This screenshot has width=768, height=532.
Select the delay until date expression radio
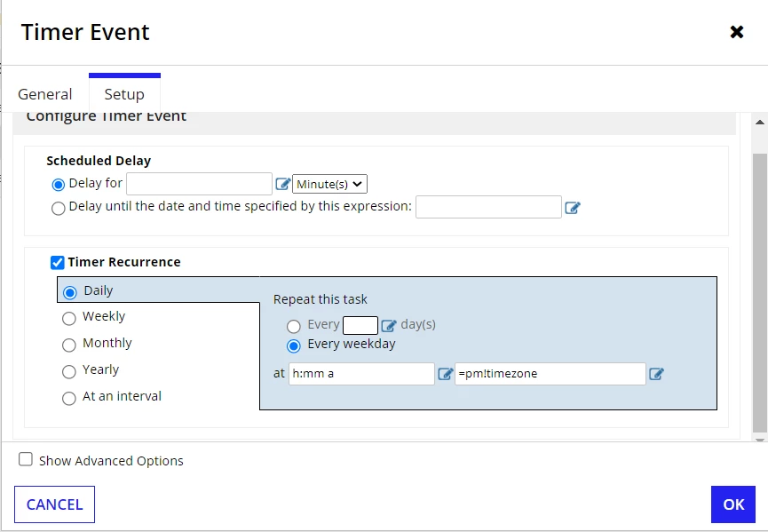click(x=59, y=208)
